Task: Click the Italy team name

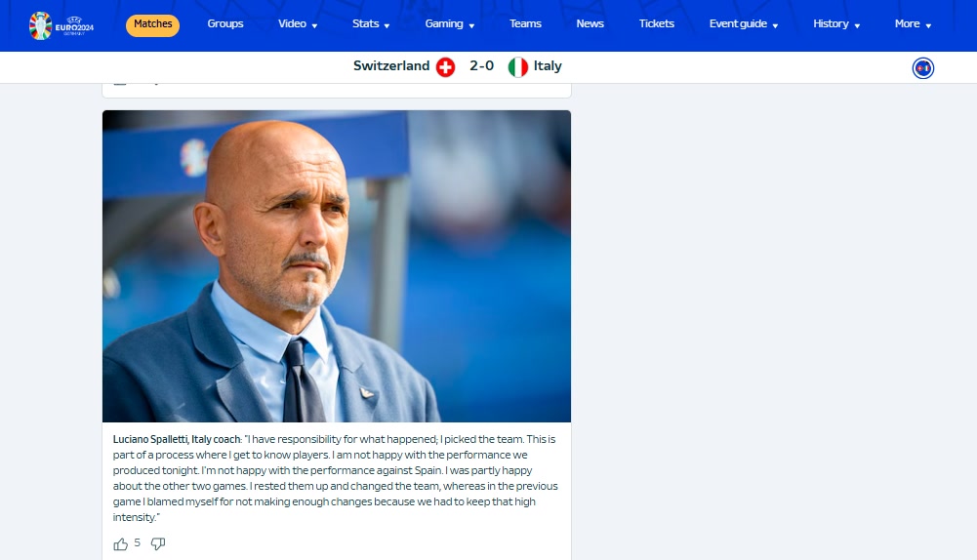Action: click(548, 66)
